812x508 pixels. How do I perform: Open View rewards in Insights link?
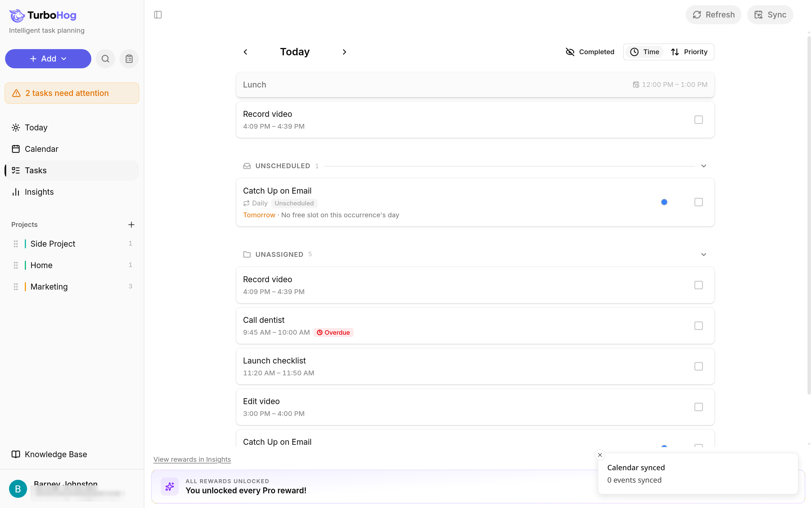click(x=192, y=459)
